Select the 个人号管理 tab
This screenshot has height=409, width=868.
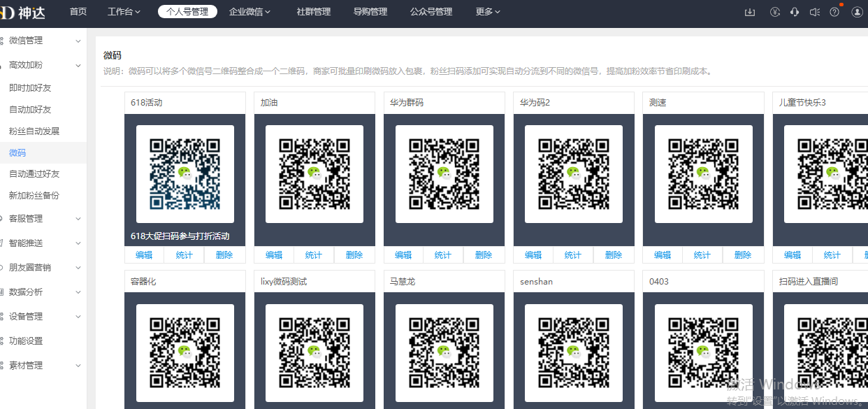187,12
